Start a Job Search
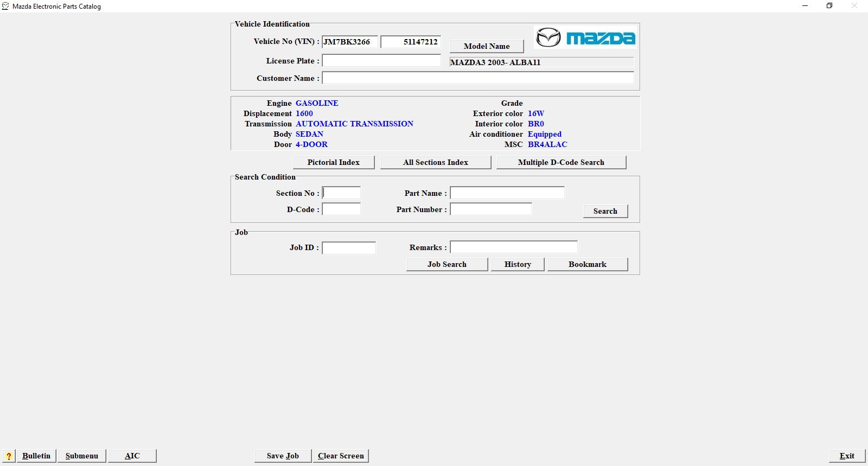 447,264
